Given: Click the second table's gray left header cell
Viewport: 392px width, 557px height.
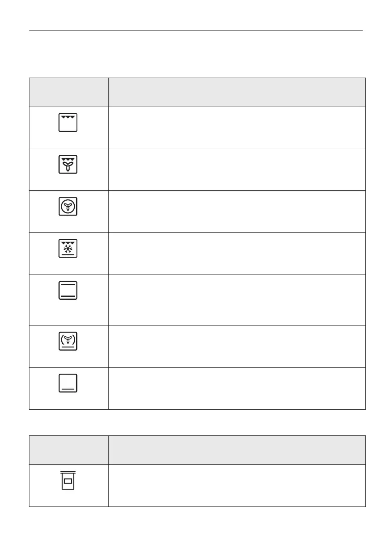Looking at the screenshot, I should (x=69, y=450).
